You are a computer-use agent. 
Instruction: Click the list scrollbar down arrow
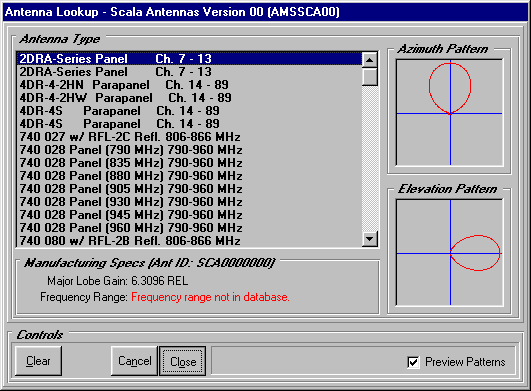369,239
